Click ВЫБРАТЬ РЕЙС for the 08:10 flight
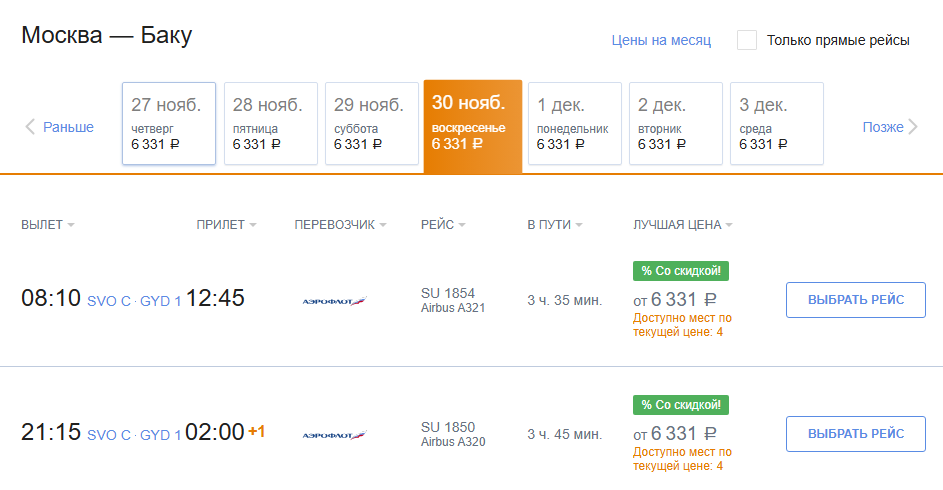The width and height of the screenshot is (943, 490). [855, 300]
